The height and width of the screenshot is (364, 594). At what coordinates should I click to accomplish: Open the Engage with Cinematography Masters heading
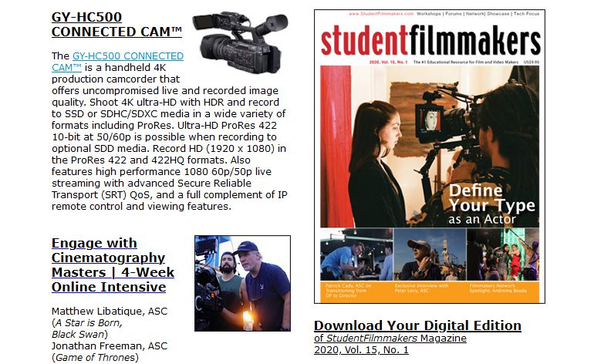(x=113, y=265)
